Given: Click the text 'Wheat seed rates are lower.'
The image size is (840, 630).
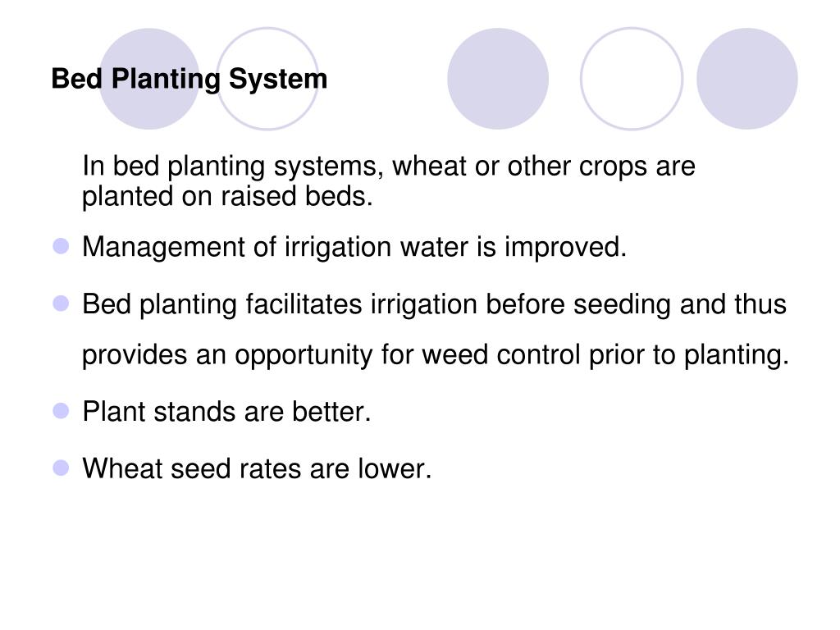Looking at the screenshot, I should coord(257,468).
